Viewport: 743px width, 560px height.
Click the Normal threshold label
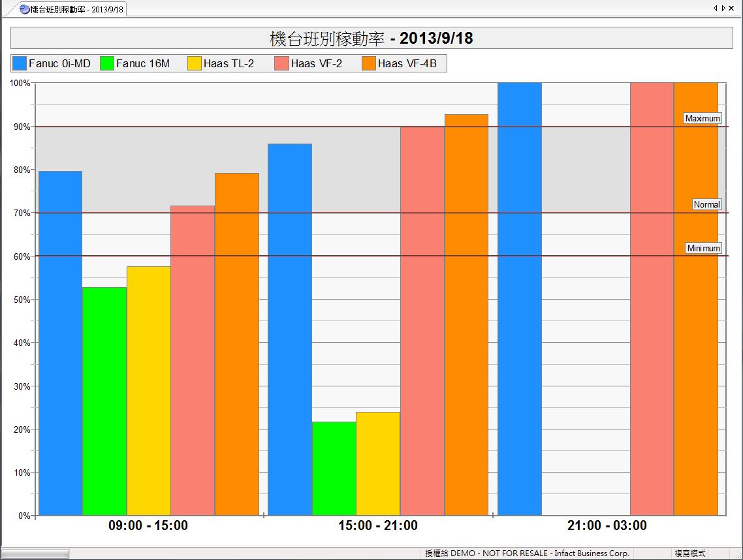pyautogui.click(x=706, y=205)
